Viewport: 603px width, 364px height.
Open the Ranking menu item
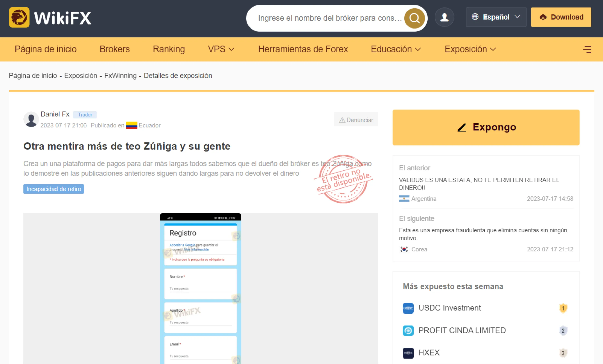click(169, 49)
